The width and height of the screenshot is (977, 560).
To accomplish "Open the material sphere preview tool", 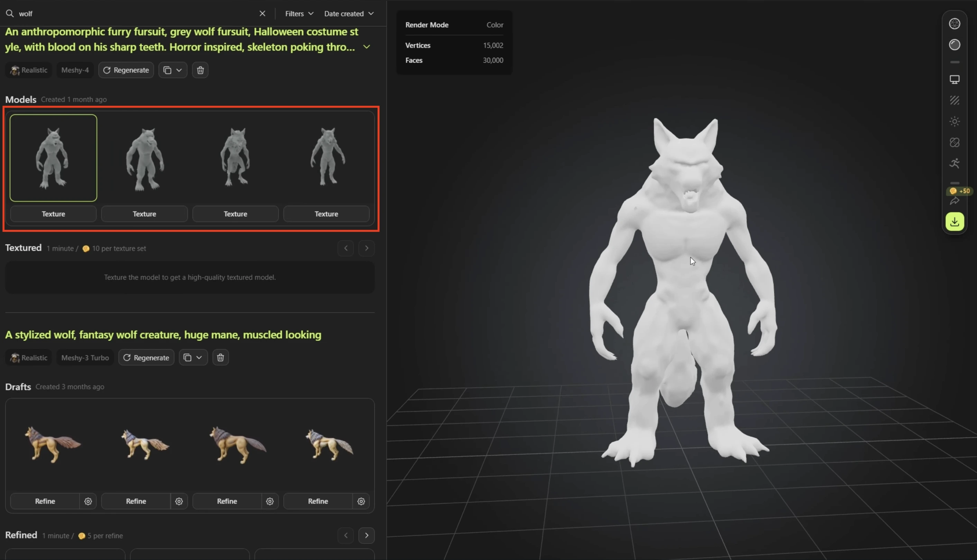I will coord(955,45).
